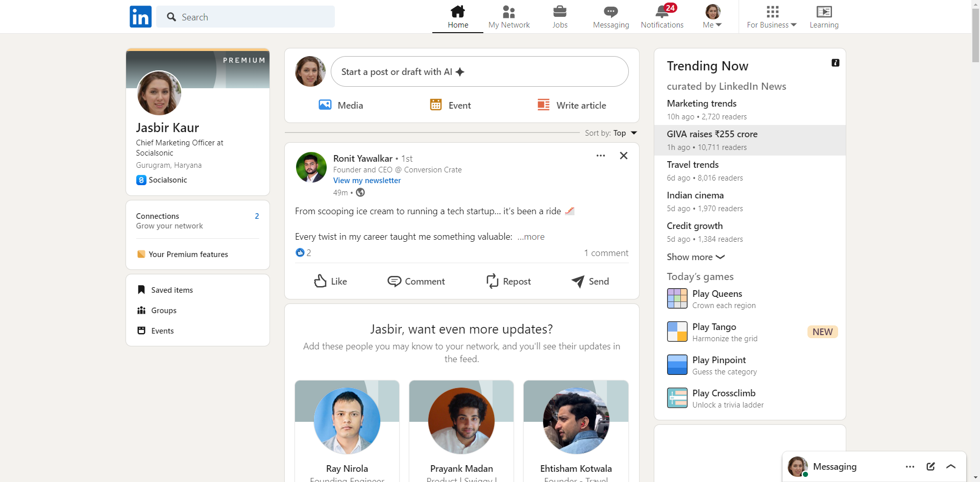The image size is (980, 482).
Task: Comment on Ronit Yawalkar's post
Action: [x=416, y=281]
